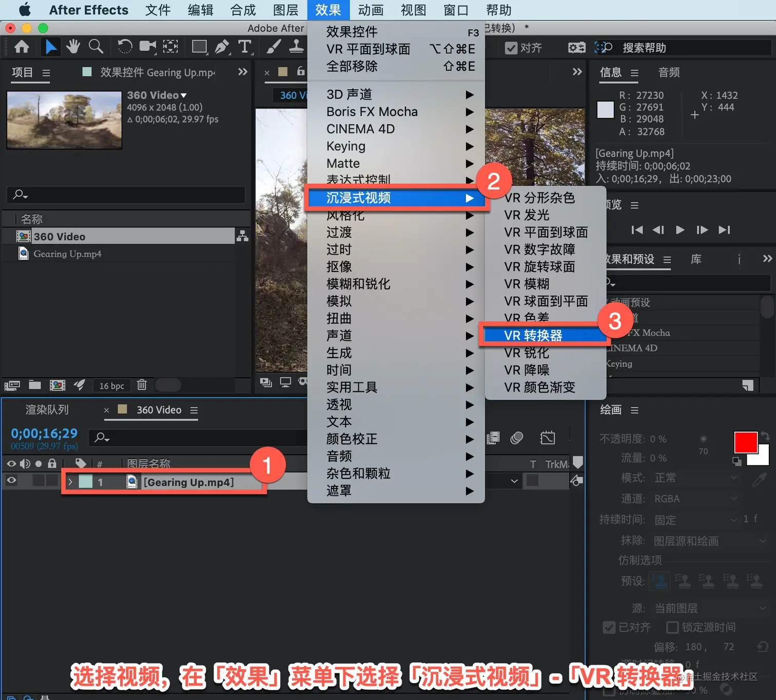The width and height of the screenshot is (776, 700).
Task: Select the Brush tool
Action: (x=273, y=47)
